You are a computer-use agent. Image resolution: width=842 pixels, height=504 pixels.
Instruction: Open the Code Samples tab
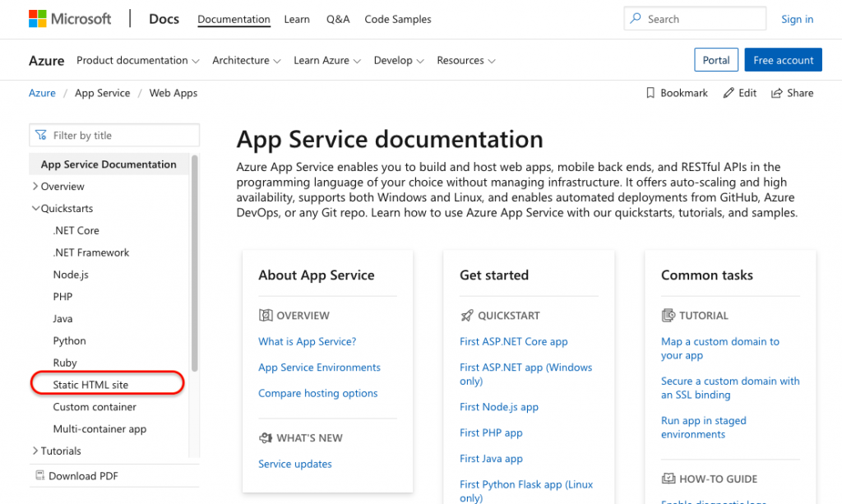[x=398, y=20]
